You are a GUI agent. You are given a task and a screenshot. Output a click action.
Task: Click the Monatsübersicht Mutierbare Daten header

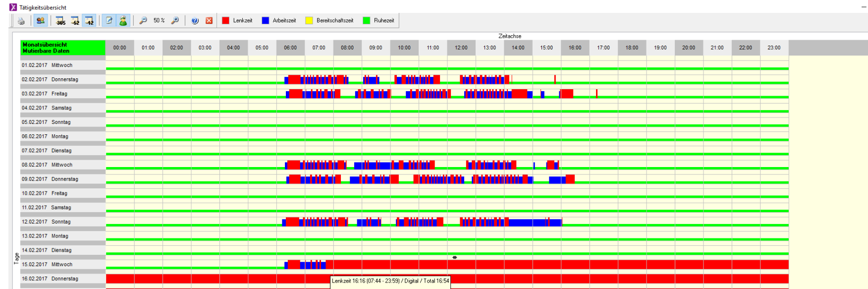coord(62,48)
